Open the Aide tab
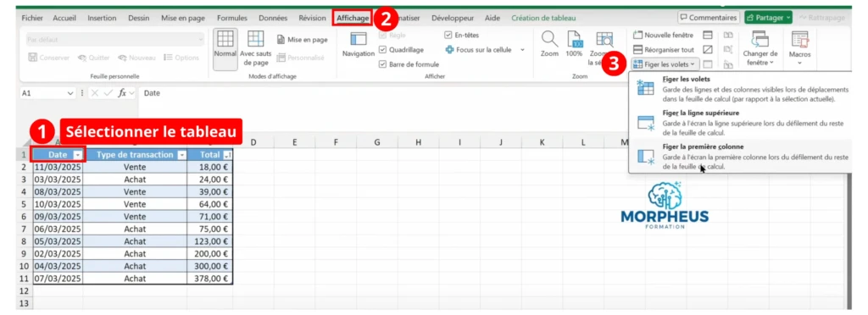This screenshot has width=868, height=315. [492, 18]
